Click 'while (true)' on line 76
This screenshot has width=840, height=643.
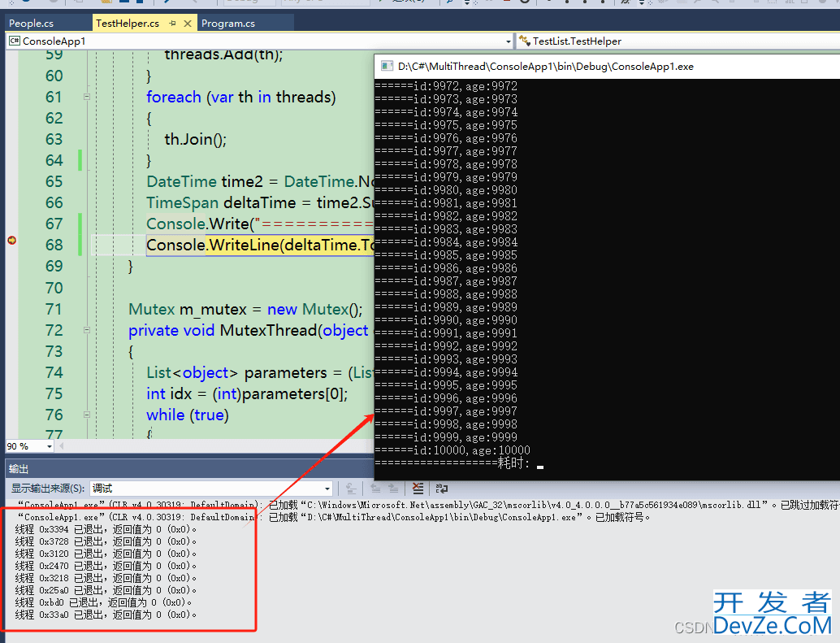coord(188,415)
